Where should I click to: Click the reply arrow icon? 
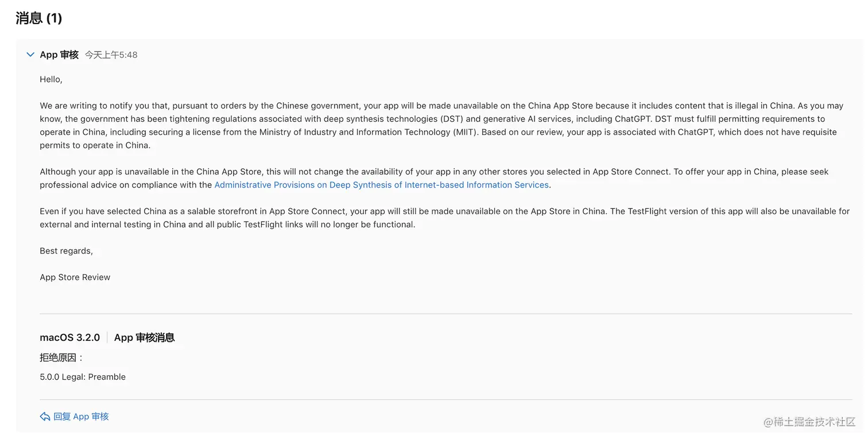click(x=45, y=416)
